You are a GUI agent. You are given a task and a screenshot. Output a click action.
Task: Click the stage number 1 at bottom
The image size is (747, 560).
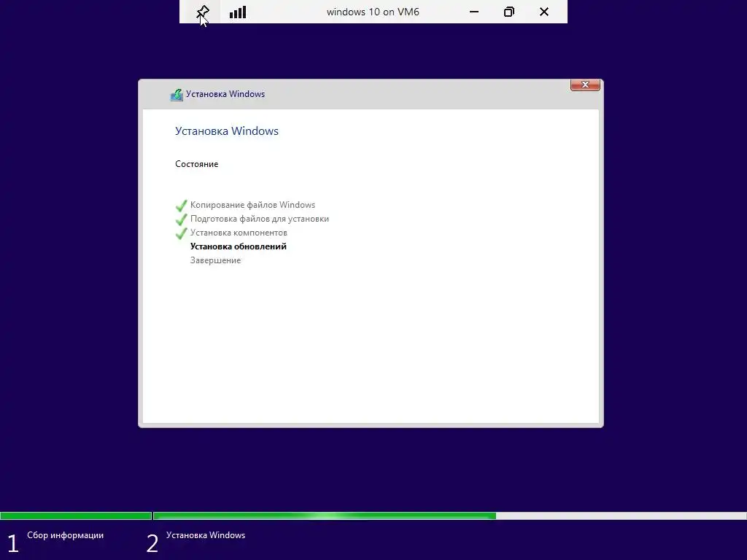13,544
